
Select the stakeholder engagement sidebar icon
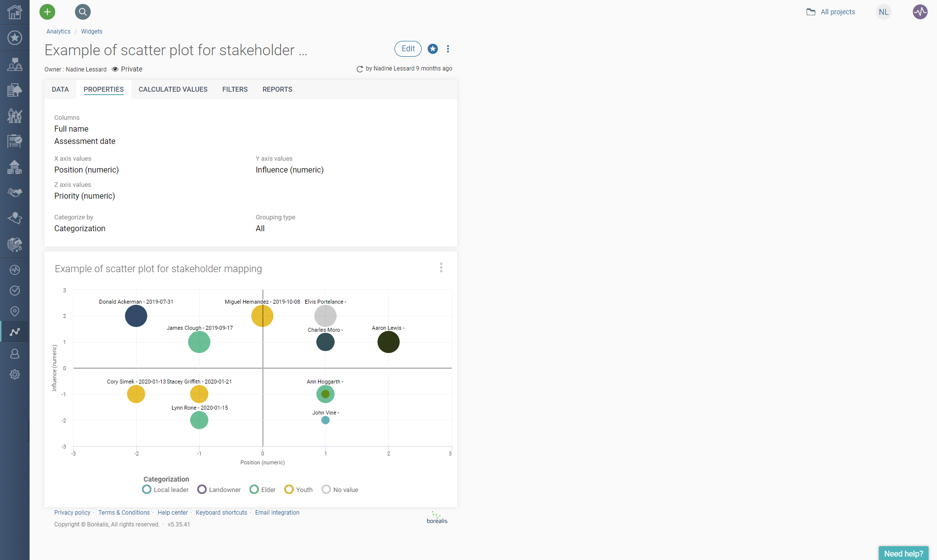coord(15,64)
